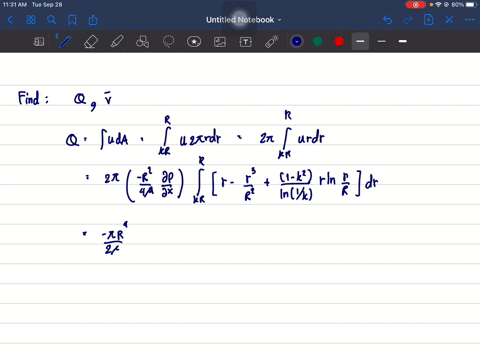Screen dimensions: 480x360
Task: Tap the handwritten 'Find :' text
Action: pyautogui.click(x=33, y=98)
